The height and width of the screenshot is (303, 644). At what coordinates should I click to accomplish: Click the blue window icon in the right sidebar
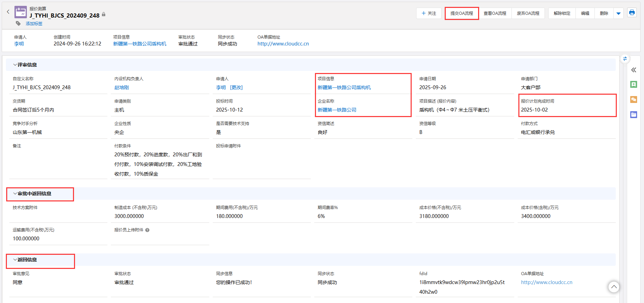[x=633, y=115]
